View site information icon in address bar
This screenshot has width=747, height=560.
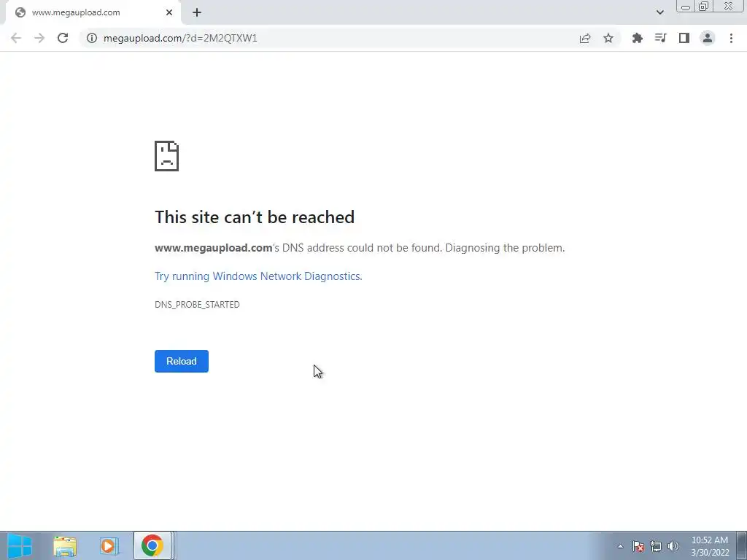(91, 38)
